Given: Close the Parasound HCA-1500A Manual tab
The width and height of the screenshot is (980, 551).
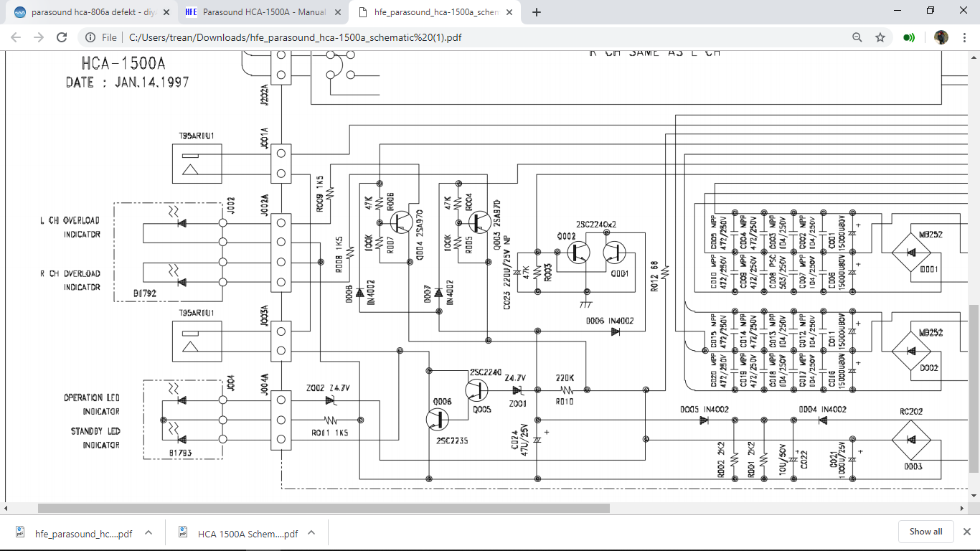Looking at the screenshot, I should [x=338, y=12].
